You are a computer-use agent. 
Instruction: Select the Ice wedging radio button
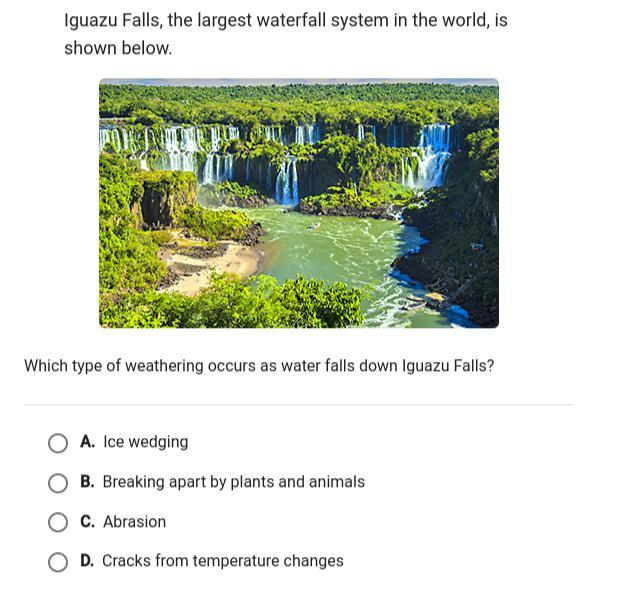click(58, 443)
